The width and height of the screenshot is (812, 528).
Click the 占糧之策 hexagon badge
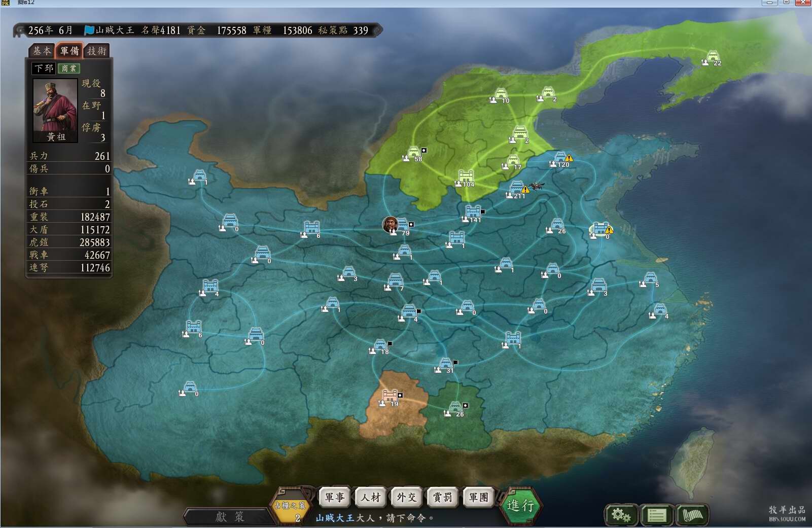tap(290, 508)
